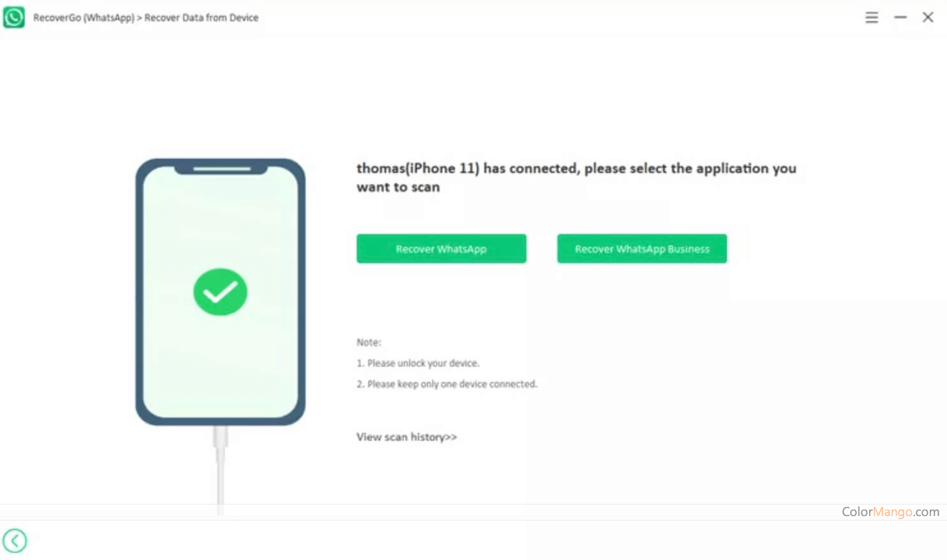Image resolution: width=947 pixels, height=560 pixels.
Task: Click the ColorMango.com watermark
Action: point(890,512)
